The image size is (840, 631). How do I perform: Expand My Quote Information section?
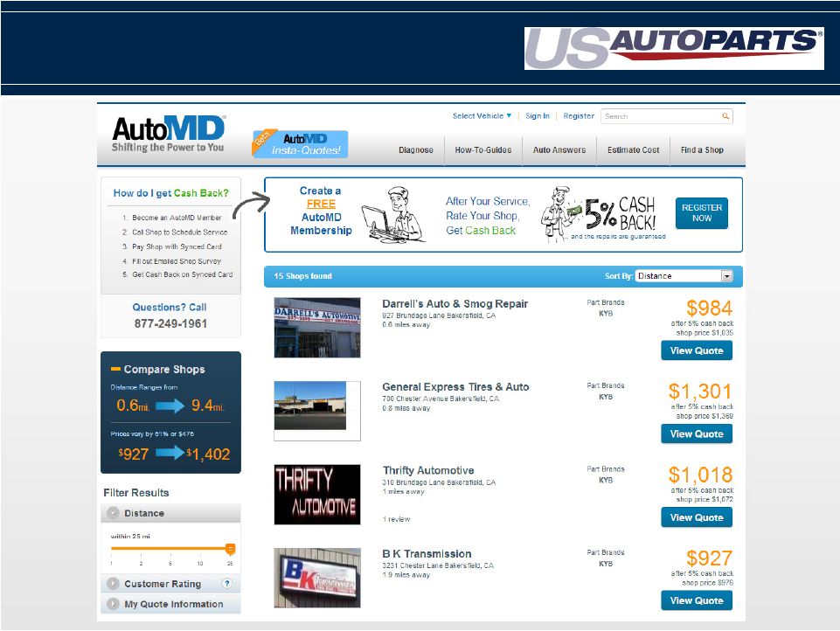point(114,604)
